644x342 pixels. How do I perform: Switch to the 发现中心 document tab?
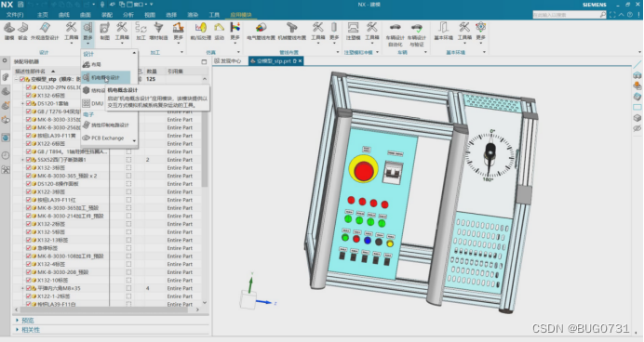pyautogui.click(x=228, y=61)
